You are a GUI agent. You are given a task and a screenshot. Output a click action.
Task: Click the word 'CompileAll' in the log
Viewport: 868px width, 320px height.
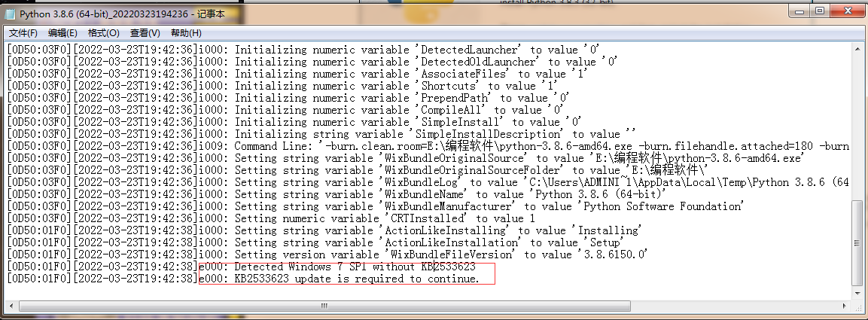(x=452, y=110)
